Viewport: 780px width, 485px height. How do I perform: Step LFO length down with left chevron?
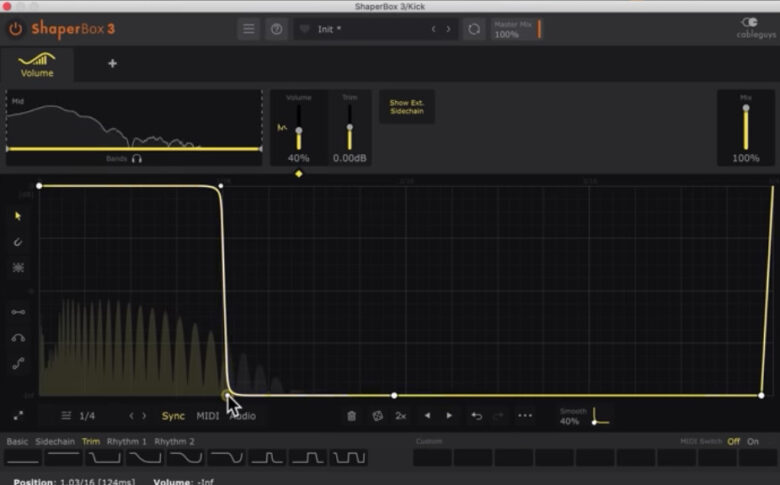(131, 416)
